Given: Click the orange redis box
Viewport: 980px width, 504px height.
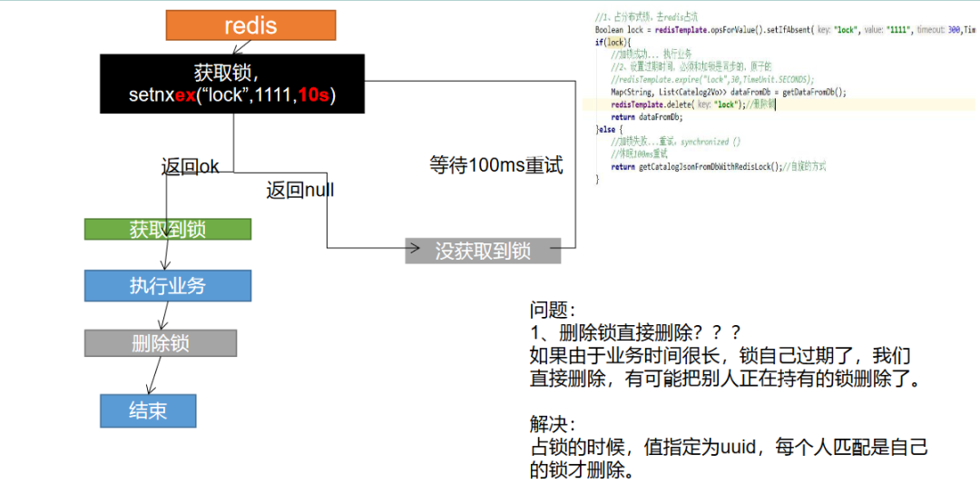Looking at the screenshot, I should pos(250,25).
